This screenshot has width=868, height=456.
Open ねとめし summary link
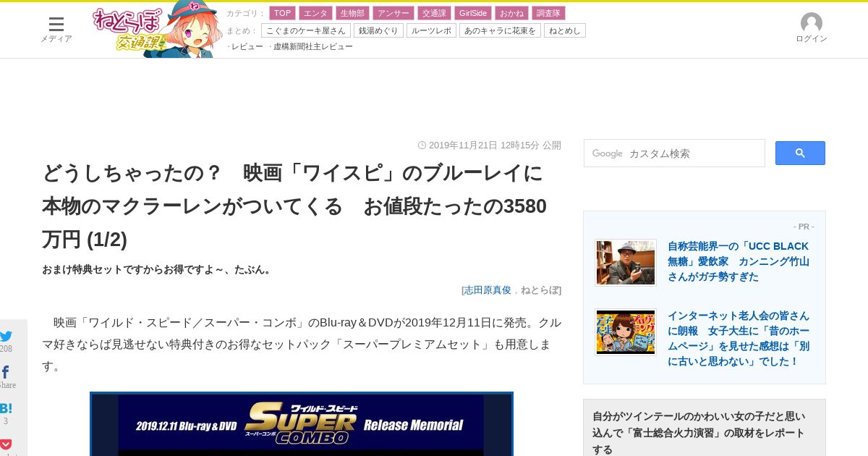565,30
